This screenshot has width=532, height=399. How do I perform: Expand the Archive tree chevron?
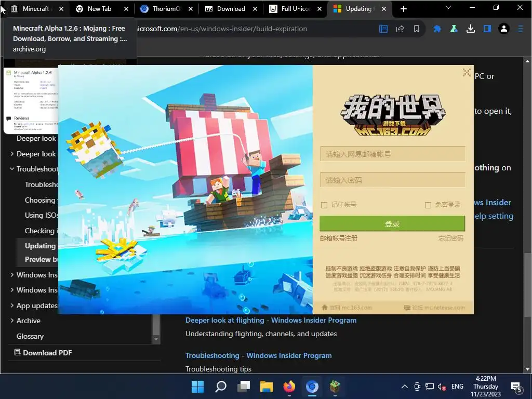(12, 320)
